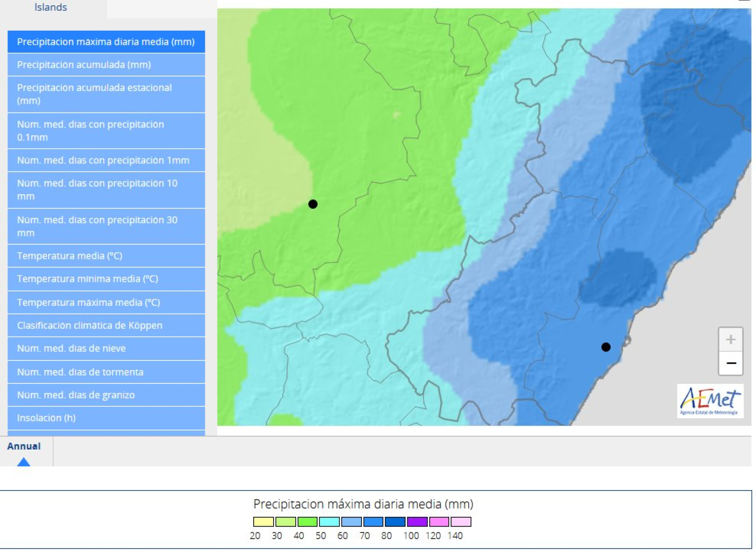Open Num. med. dias de nieve layer

tap(106, 349)
